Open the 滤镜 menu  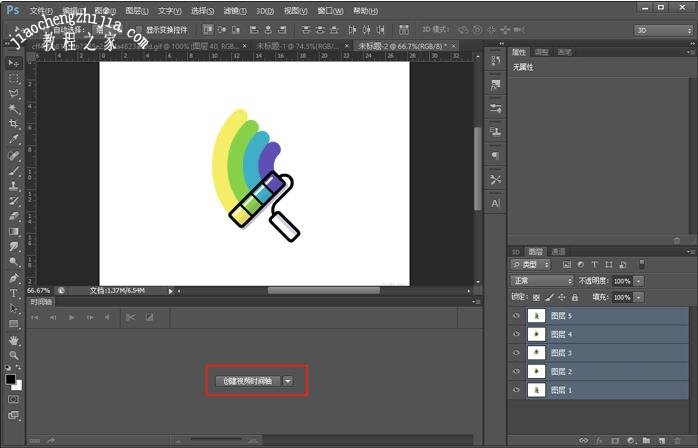coord(231,10)
